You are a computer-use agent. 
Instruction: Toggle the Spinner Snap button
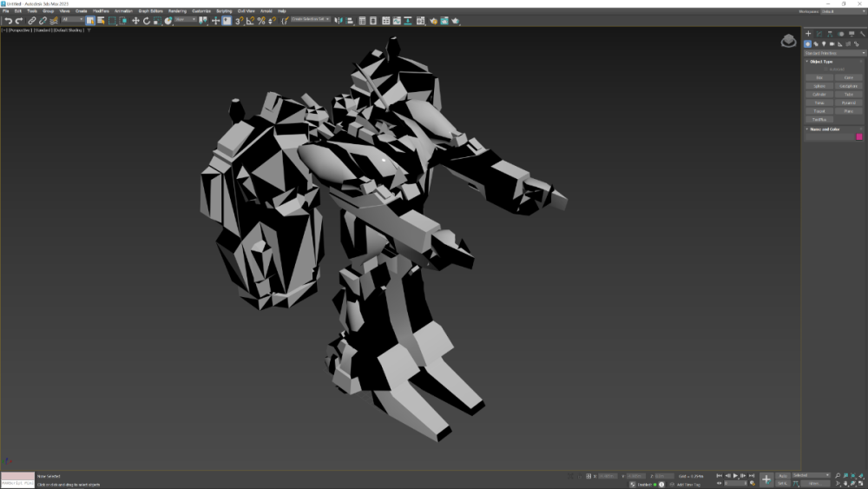pos(272,21)
